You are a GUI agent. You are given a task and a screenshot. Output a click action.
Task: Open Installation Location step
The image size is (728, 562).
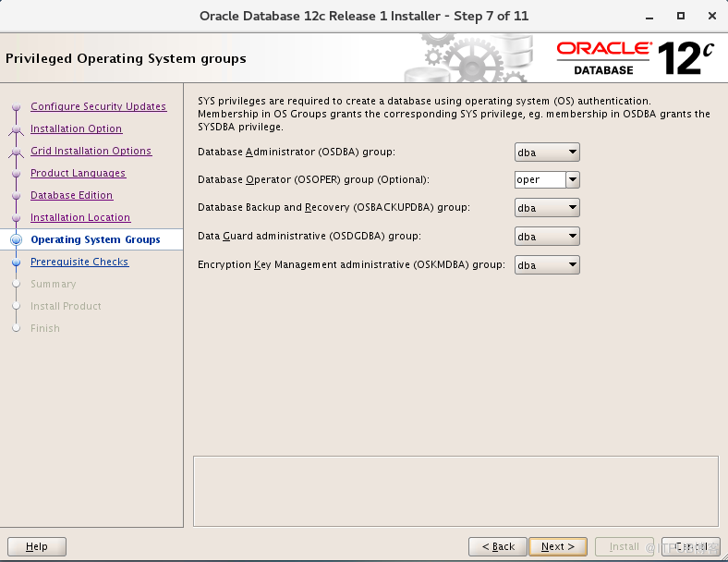click(x=80, y=217)
